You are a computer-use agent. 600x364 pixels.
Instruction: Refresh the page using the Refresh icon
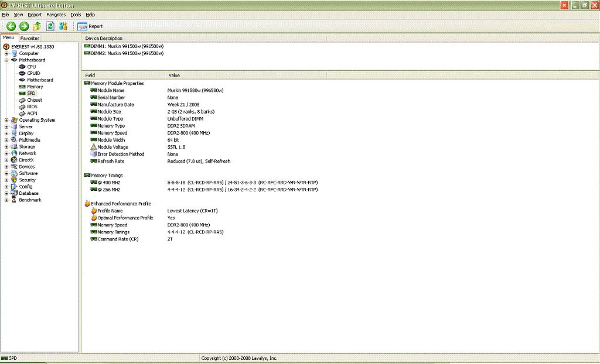[50, 26]
